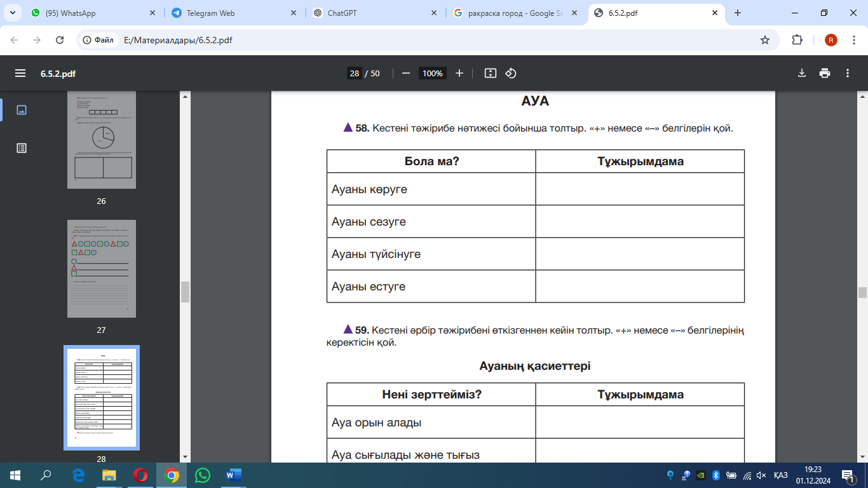
Task: Close the Google Search tab
Action: [575, 13]
